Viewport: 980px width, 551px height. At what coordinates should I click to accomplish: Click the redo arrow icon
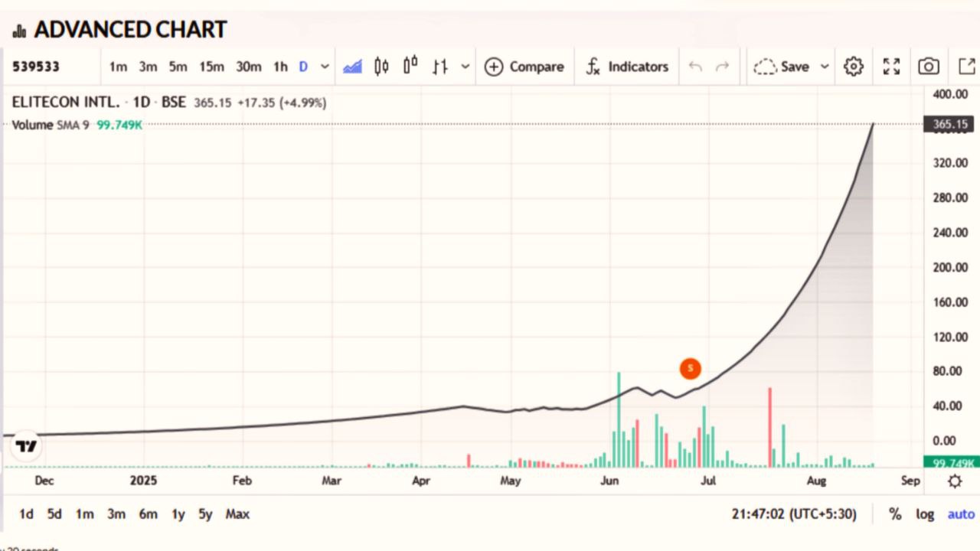point(720,67)
